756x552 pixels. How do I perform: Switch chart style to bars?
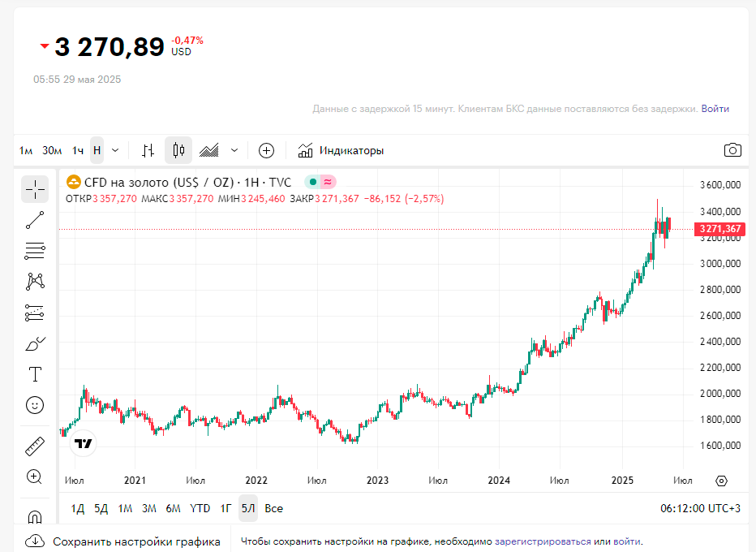click(148, 150)
